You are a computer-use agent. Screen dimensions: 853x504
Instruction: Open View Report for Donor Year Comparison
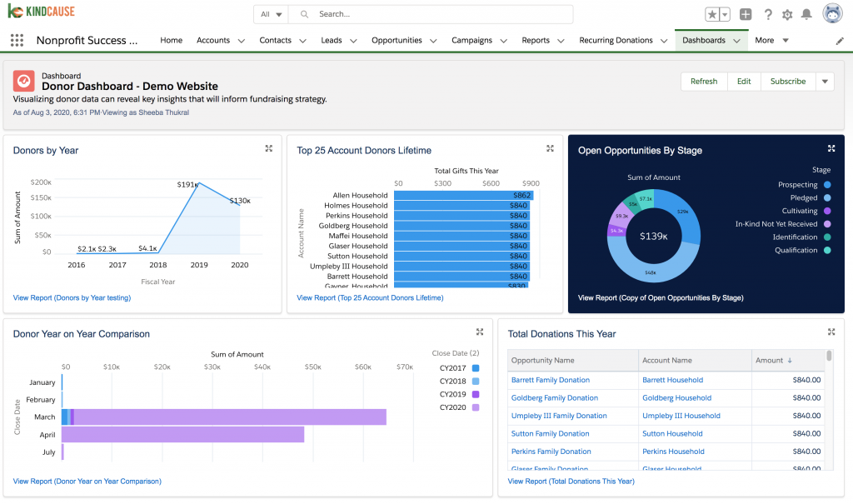pos(87,481)
